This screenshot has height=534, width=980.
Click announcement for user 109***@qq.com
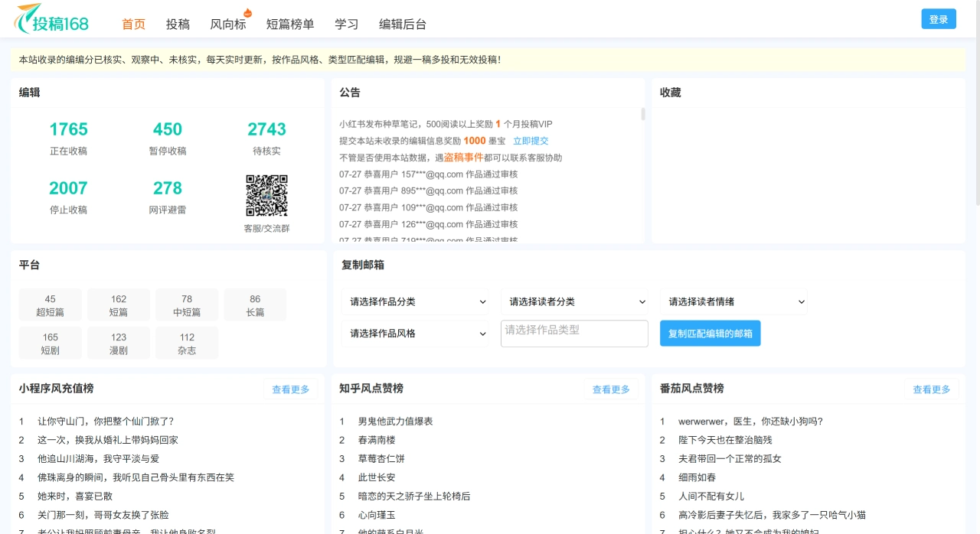[x=429, y=207]
